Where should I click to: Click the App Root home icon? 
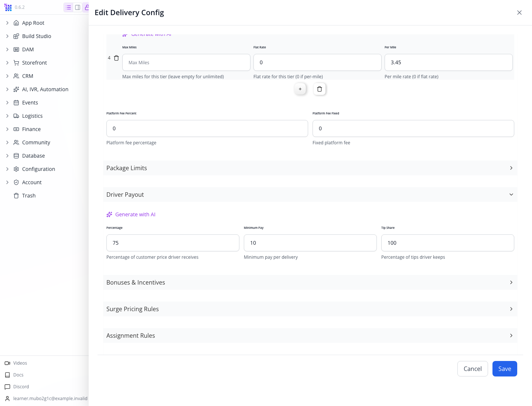16,23
